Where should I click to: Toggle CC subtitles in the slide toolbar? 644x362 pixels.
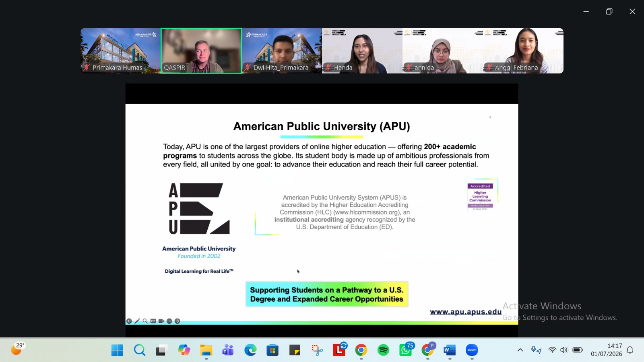coord(153,321)
